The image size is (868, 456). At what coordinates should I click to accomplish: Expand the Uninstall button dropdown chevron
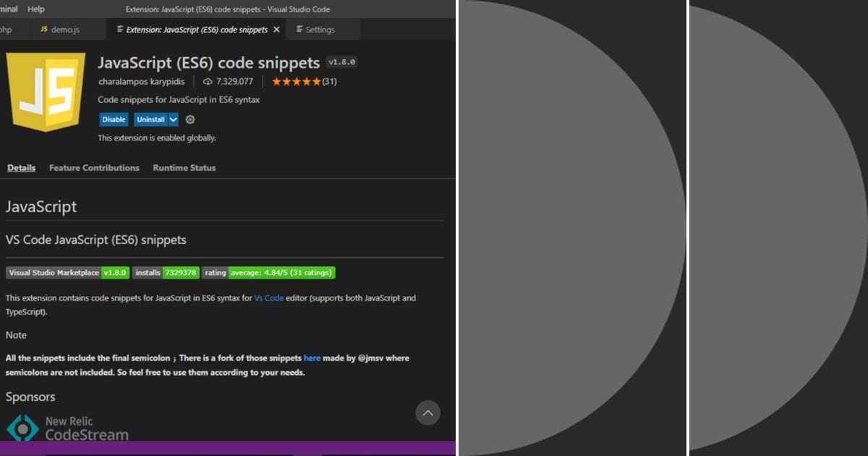point(174,119)
